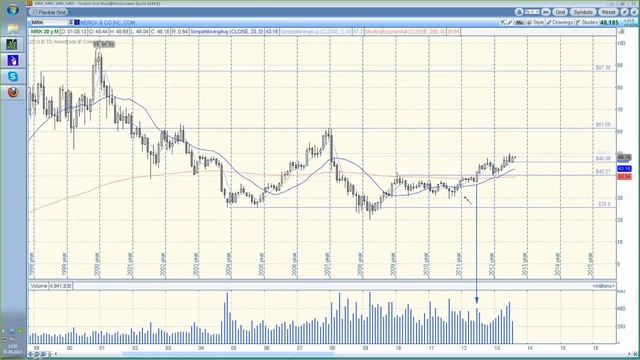Select the monthly aggregation M button
This screenshot has width=640, height=360.
[520, 23]
